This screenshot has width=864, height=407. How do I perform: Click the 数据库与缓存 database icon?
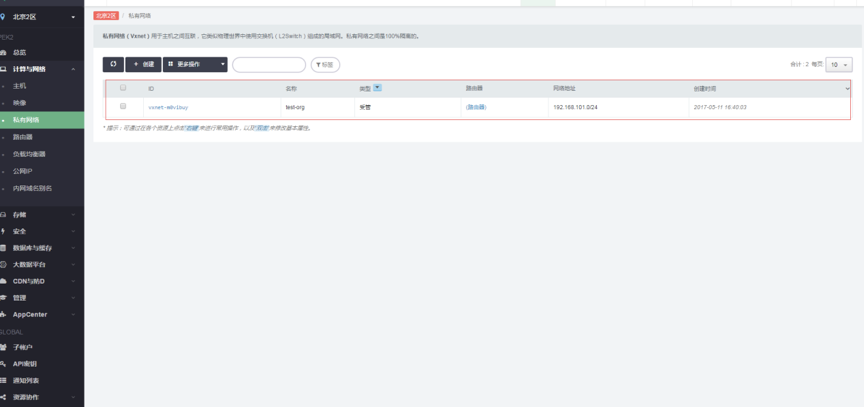(x=4, y=247)
